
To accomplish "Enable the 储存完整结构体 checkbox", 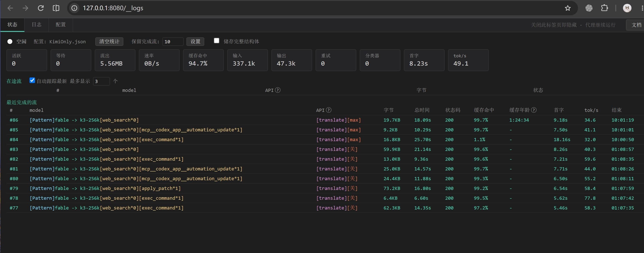I will [x=217, y=41].
